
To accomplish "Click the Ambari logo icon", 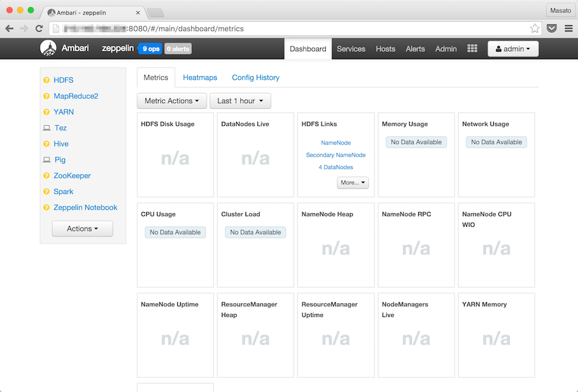I will coord(49,49).
